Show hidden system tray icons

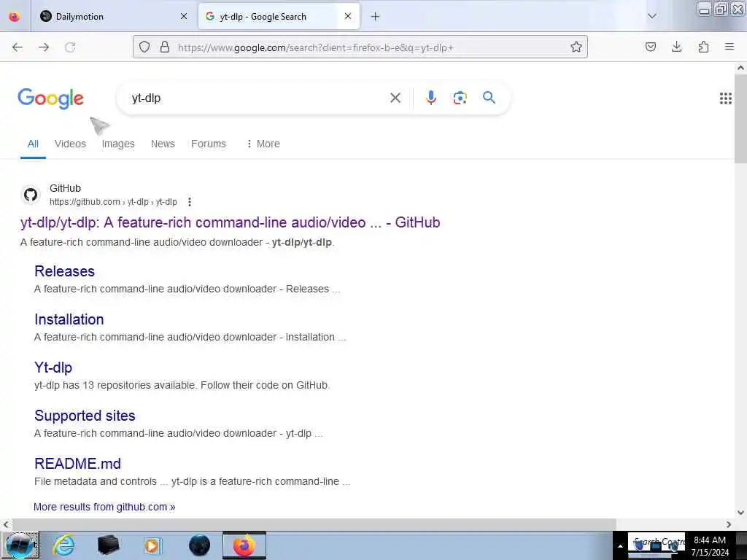click(620, 547)
